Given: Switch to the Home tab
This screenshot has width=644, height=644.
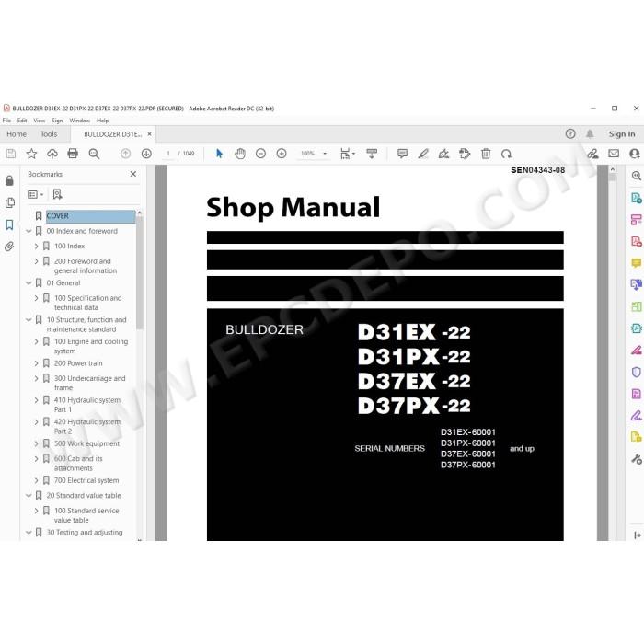Looking at the screenshot, I should pyautogui.click(x=17, y=134).
